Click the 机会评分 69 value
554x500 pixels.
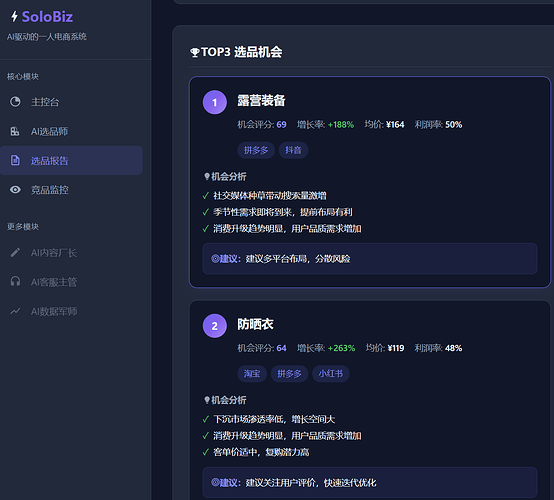coord(281,124)
